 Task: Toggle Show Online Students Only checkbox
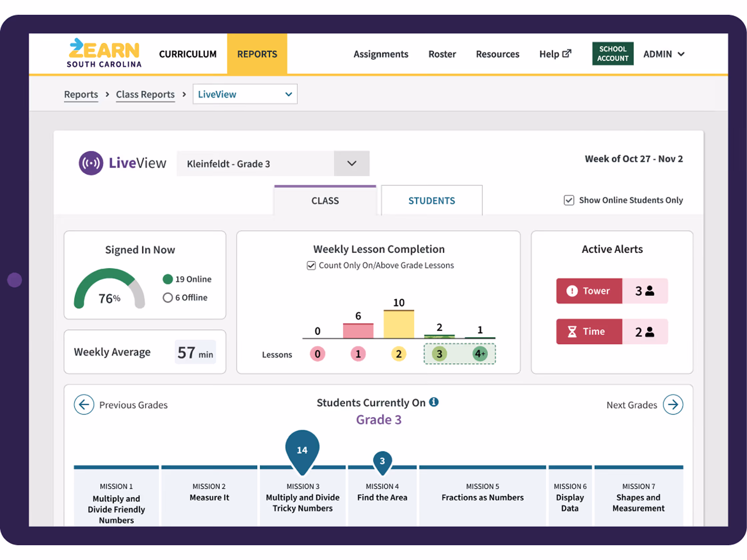point(569,200)
